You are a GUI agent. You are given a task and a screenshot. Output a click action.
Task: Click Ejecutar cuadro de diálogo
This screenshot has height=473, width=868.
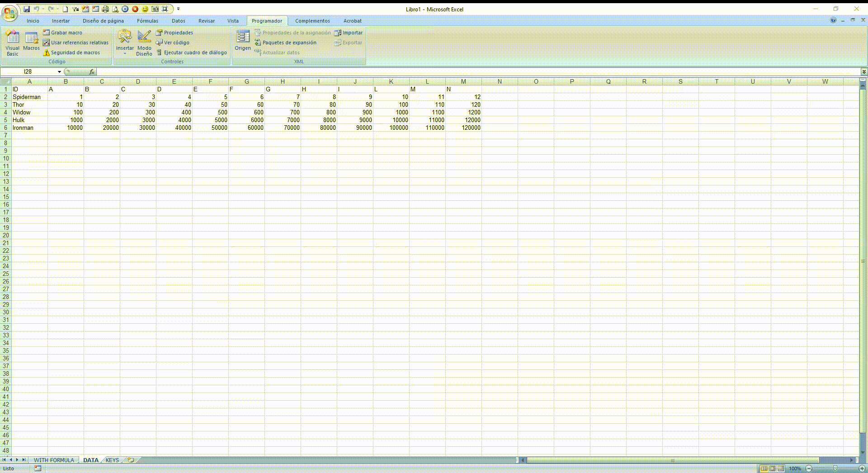[192, 52]
